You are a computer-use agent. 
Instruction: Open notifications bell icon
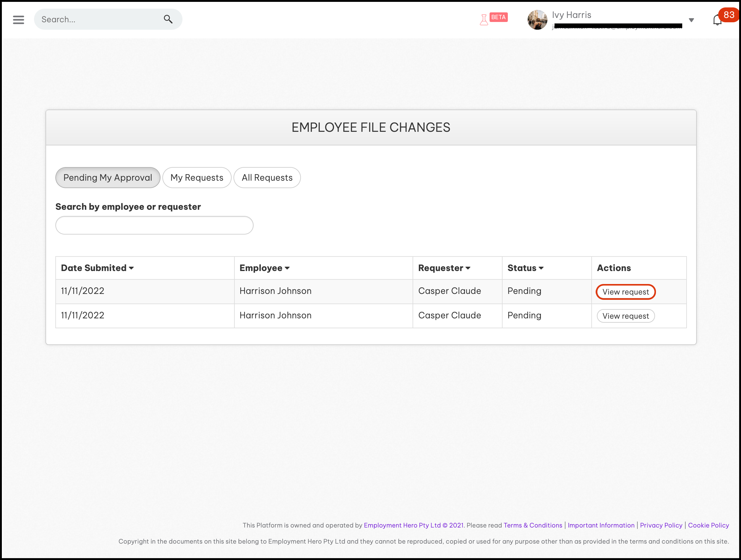pos(717,20)
